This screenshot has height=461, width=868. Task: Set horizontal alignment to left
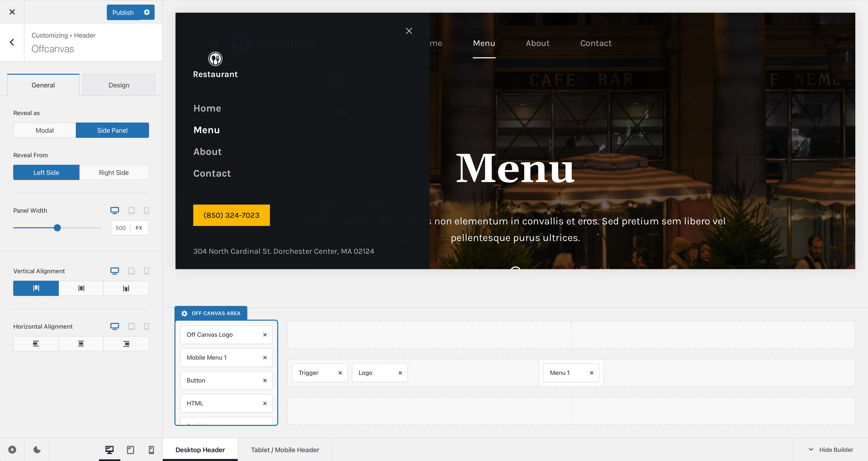pos(36,344)
